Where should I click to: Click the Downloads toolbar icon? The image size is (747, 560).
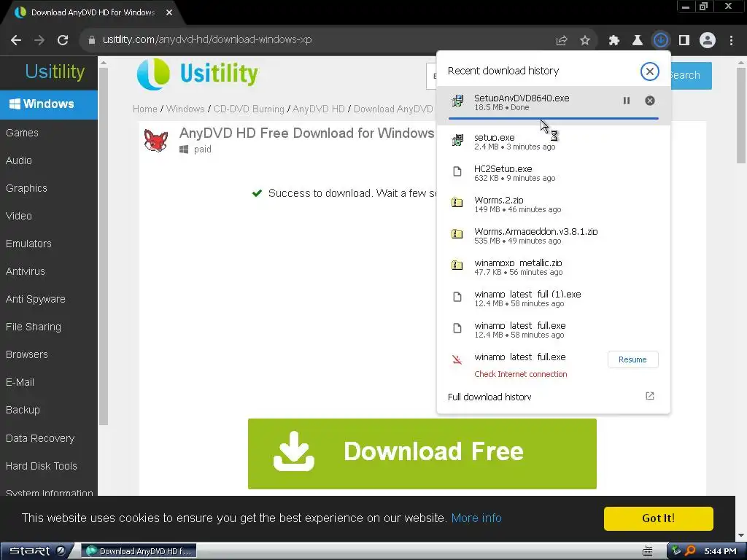[x=661, y=40]
